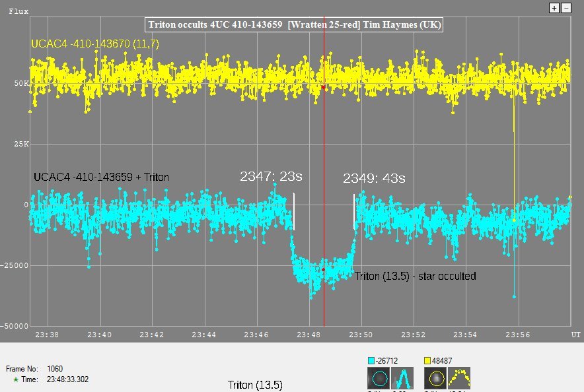
Task: Click the chart title mentioning Tim Haymes
Action: (x=294, y=25)
